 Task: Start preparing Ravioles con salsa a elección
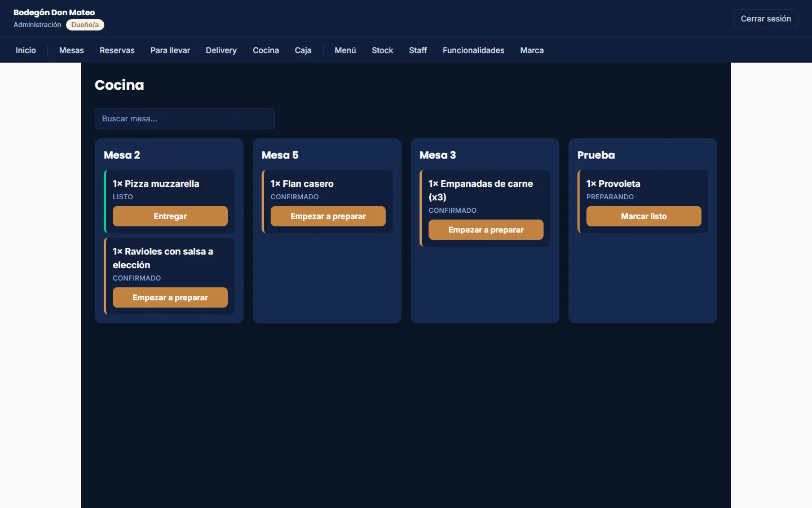170,297
